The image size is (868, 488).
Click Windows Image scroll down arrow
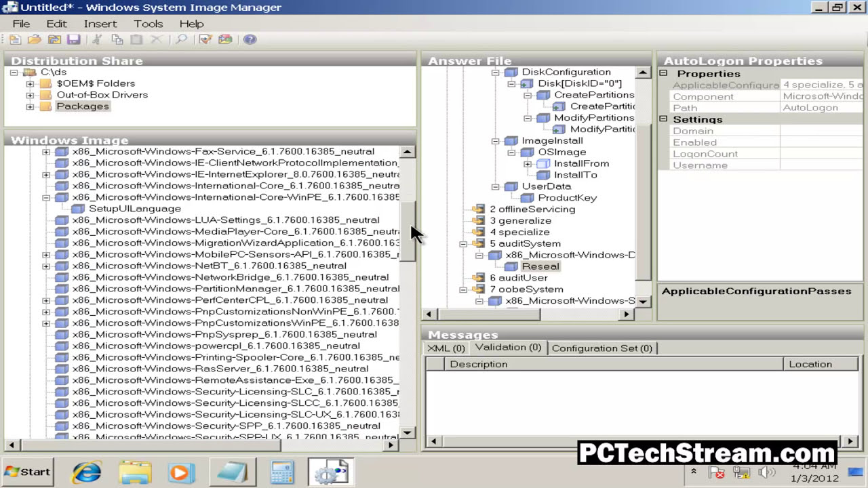[x=408, y=432]
